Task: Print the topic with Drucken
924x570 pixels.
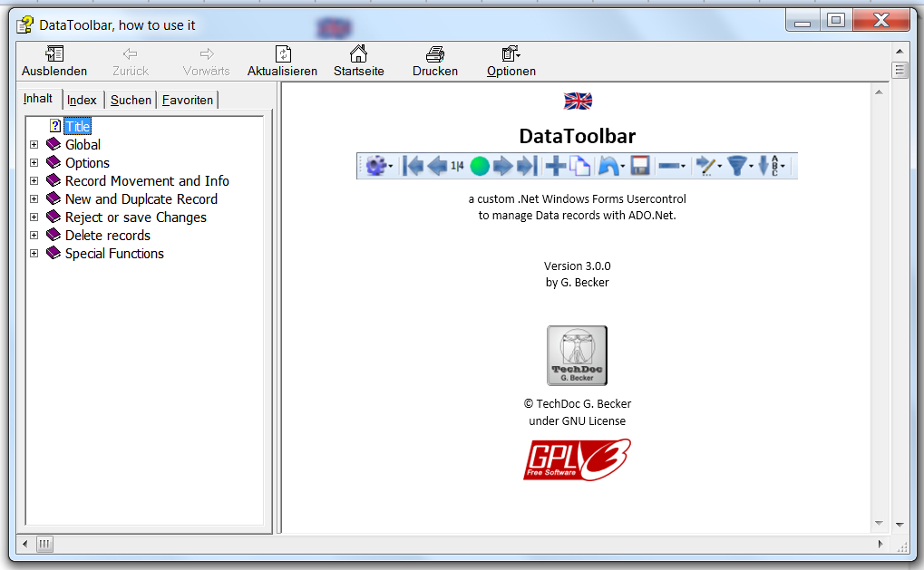Action: coord(435,62)
